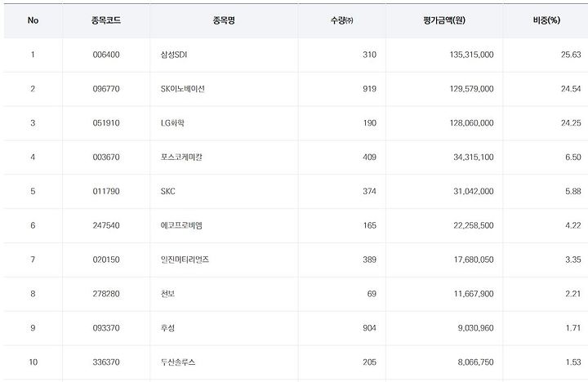The width and height of the screenshot is (588, 382).
Task: Select stock name 후성
Action: [167, 328]
